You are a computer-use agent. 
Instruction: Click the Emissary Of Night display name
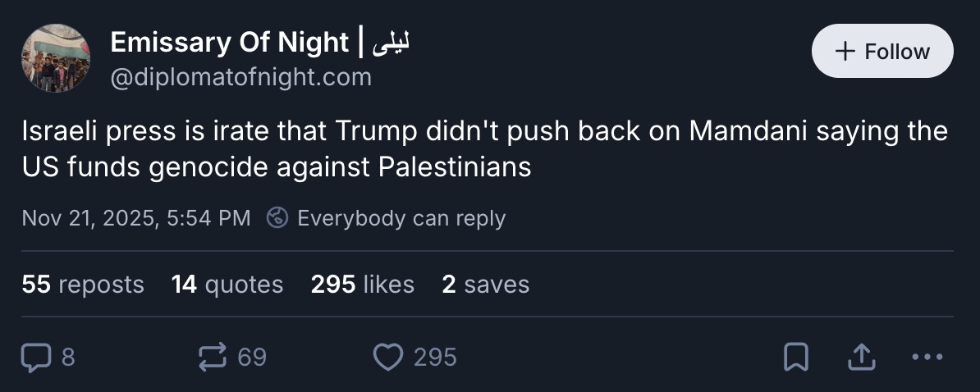[230, 42]
